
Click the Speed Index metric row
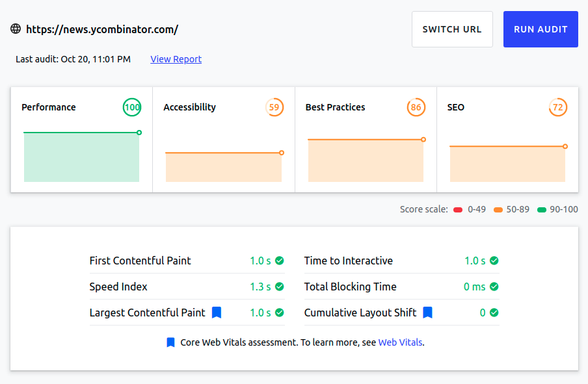click(187, 287)
